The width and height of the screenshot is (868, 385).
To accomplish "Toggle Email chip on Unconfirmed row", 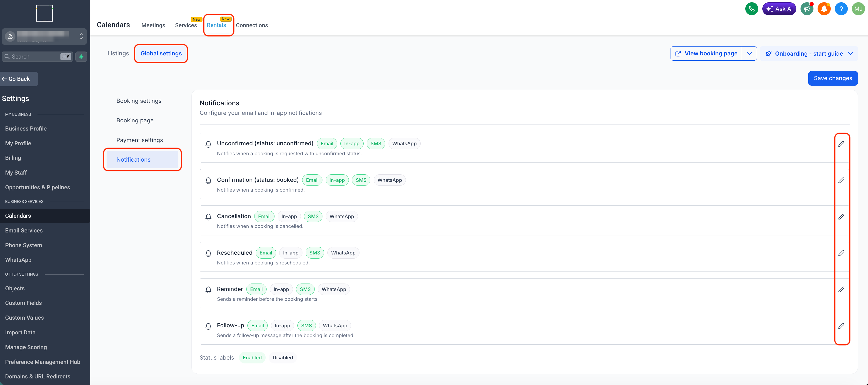I will pyautogui.click(x=327, y=143).
